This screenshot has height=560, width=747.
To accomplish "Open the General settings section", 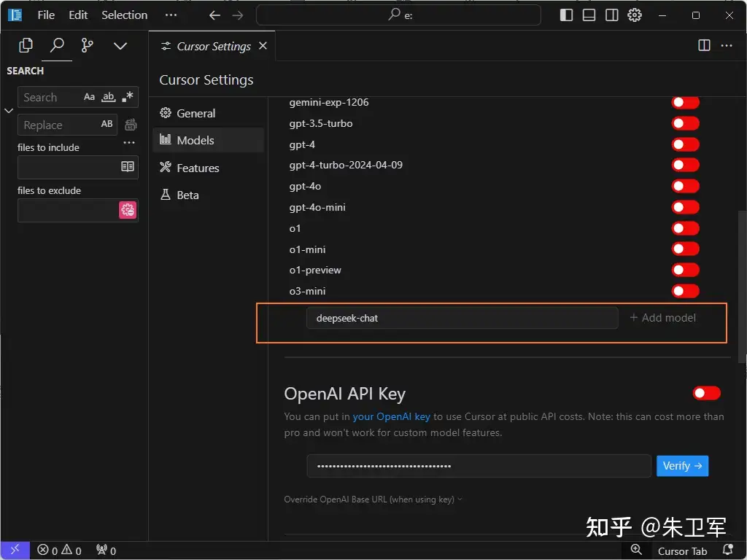I will click(x=208, y=113).
